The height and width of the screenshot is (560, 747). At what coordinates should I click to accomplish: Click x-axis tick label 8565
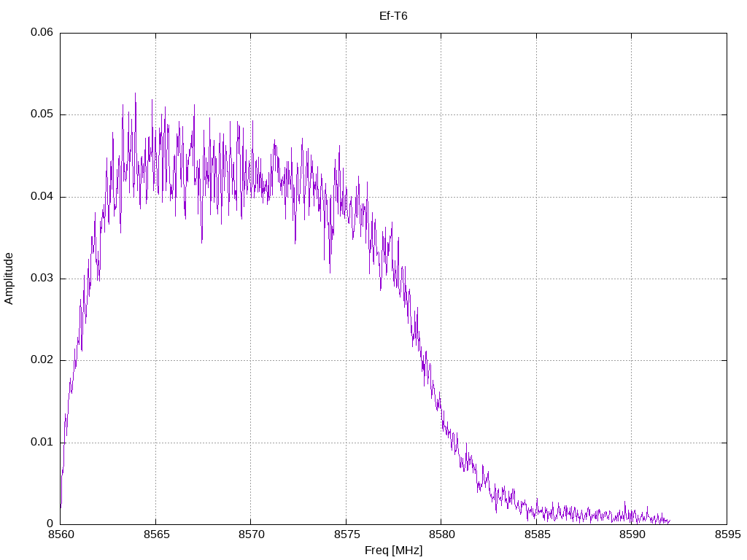156,534
